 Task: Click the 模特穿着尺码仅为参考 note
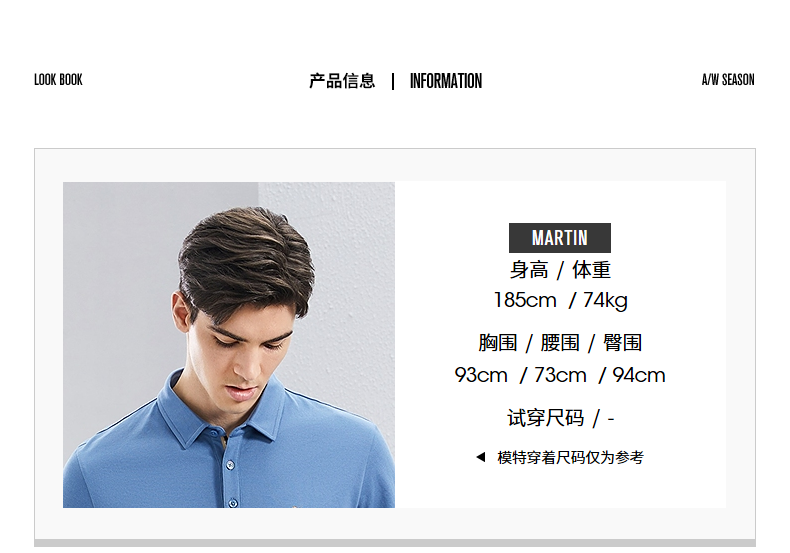pyautogui.click(x=570, y=457)
